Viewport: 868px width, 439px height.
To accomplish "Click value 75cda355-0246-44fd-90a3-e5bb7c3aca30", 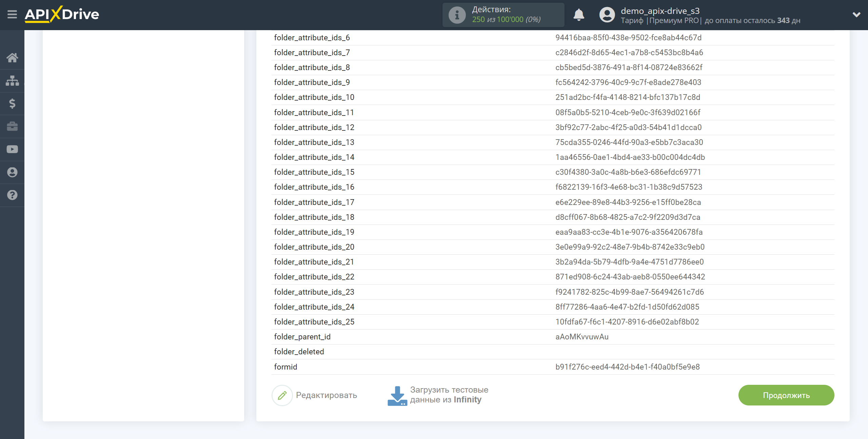I will [x=629, y=142].
